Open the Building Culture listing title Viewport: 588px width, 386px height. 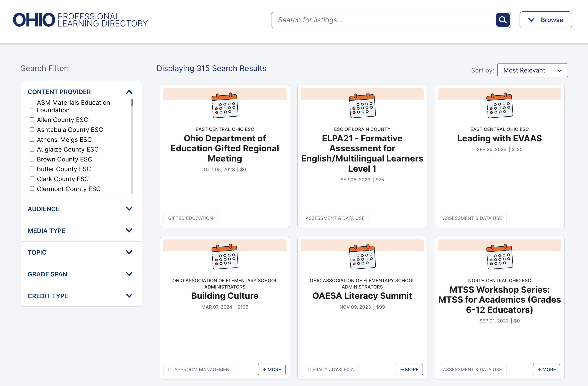pos(225,296)
